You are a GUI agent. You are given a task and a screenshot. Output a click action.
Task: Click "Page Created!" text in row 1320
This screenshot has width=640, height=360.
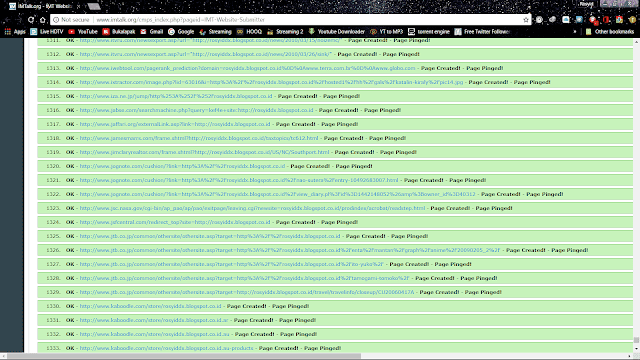tap(310, 166)
